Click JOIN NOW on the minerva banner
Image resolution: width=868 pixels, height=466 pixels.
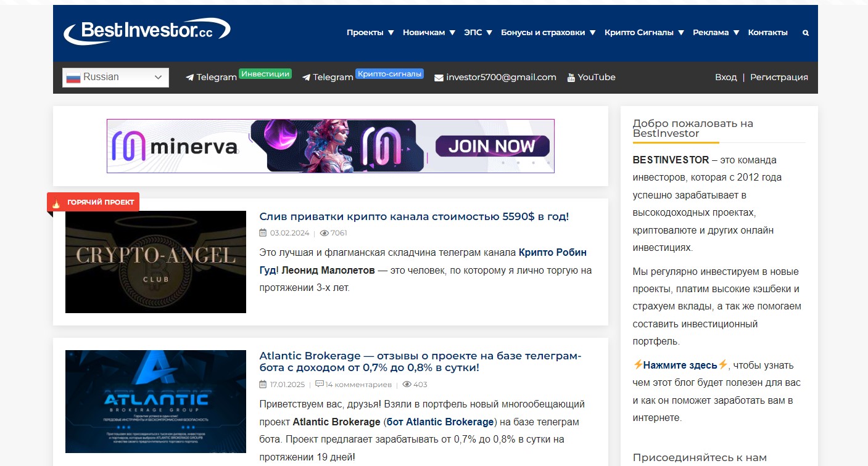[x=492, y=147]
